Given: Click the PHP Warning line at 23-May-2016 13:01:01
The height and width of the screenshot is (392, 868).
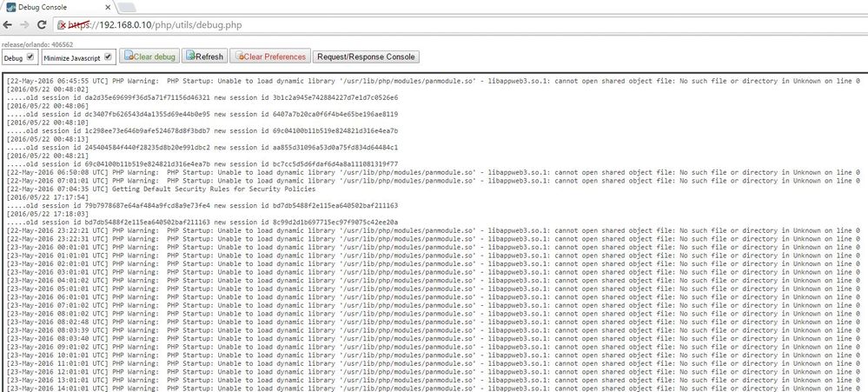Looking at the screenshot, I should [433, 380].
